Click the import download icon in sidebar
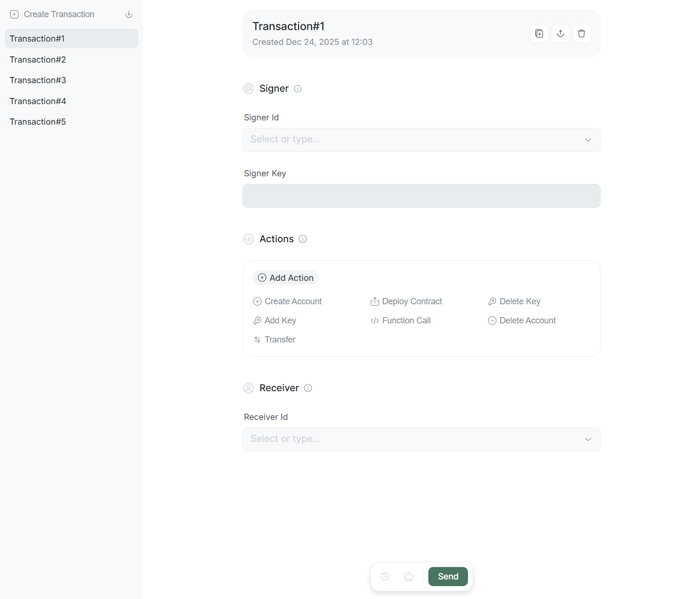Viewport: 700px width, 599px height. pyautogui.click(x=129, y=14)
